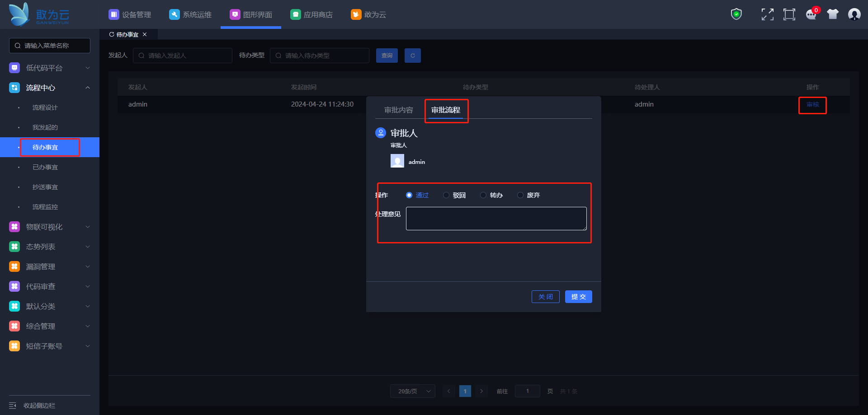Close the 待办事宜 page tab
This screenshot has width=868, height=415.
(145, 34)
